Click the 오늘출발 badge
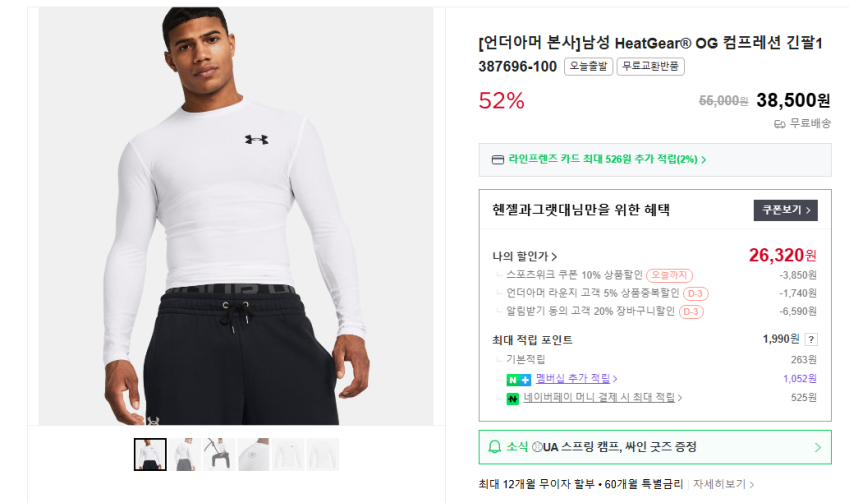Image resolution: width=849 pixels, height=503 pixels. click(x=588, y=67)
